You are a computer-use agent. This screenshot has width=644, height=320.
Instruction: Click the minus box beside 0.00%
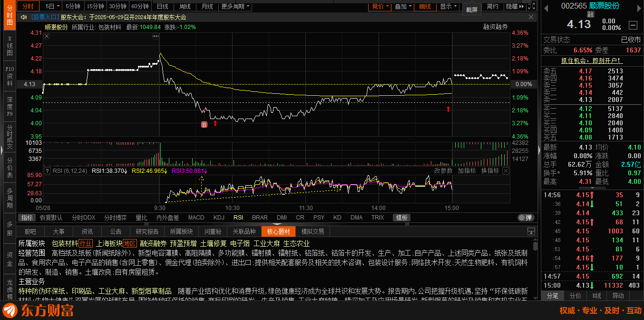click(x=633, y=25)
